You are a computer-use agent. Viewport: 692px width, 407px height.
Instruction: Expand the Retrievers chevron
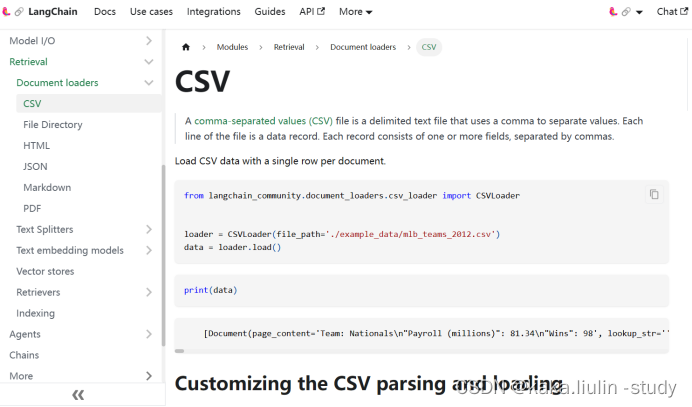[x=149, y=292]
